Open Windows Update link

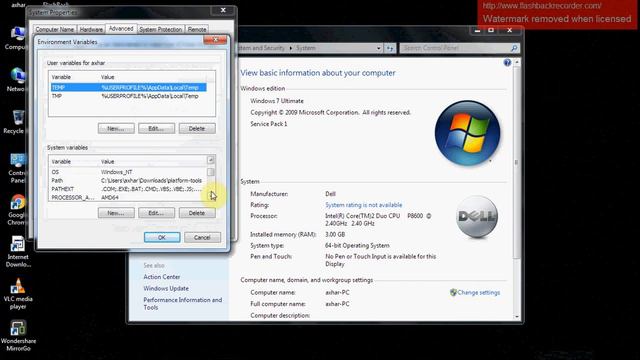pos(166,288)
